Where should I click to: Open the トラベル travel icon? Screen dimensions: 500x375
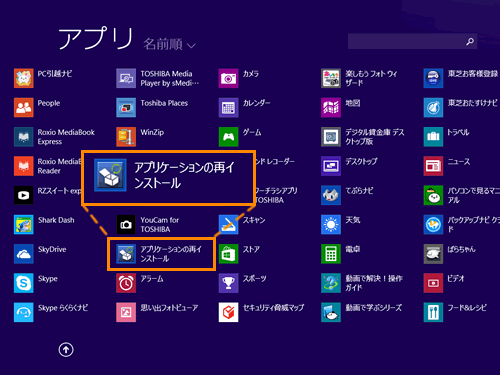pyautogui.click(x=433, y=137)
